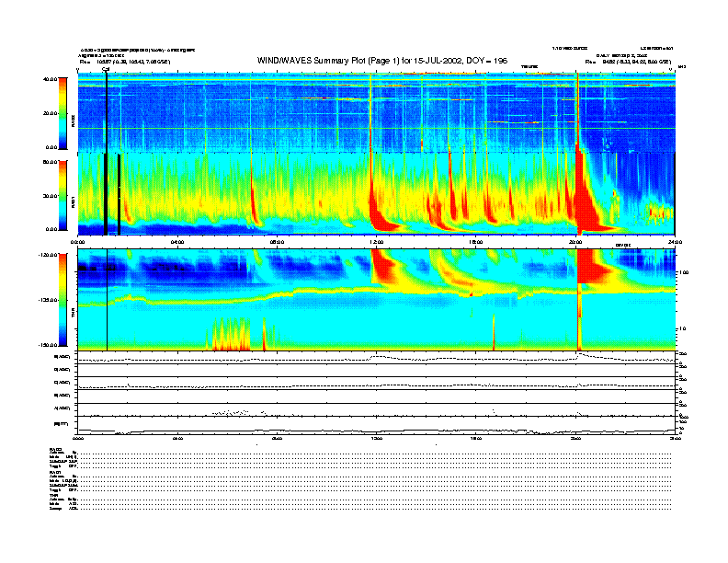Screen dimensions: 728x563
Task: Click the WIND/WAVES Summary Plot title
Action: point(382,61)
